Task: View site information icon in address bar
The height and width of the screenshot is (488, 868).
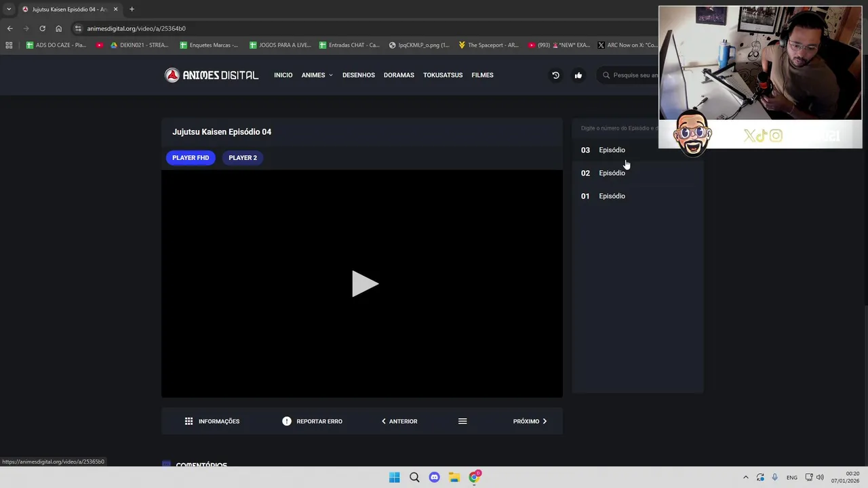Action: [78, 28]
